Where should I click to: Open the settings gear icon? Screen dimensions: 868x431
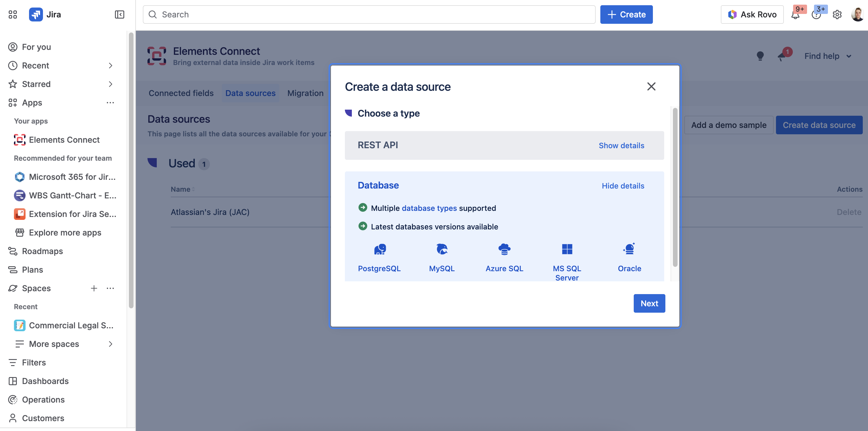[837, 15]
